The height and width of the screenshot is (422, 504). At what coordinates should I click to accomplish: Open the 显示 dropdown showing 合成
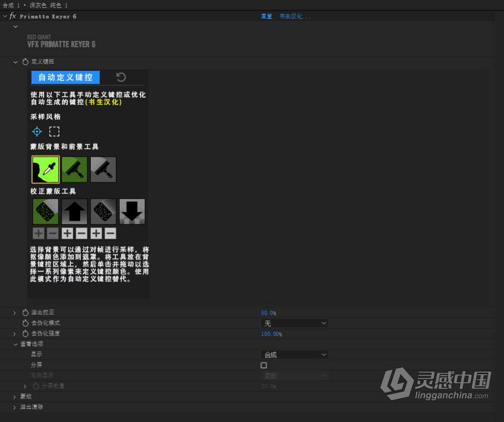point(295,354)
